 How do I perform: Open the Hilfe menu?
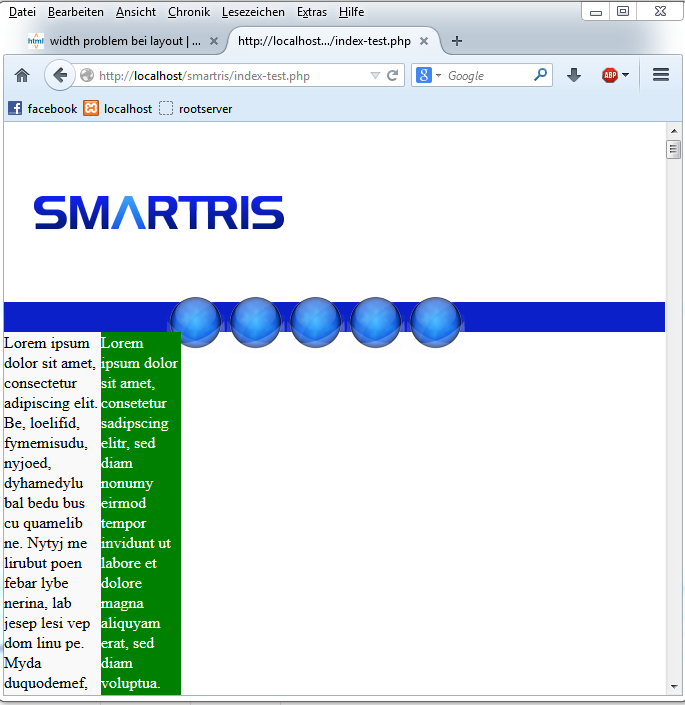tap(351, 12)
